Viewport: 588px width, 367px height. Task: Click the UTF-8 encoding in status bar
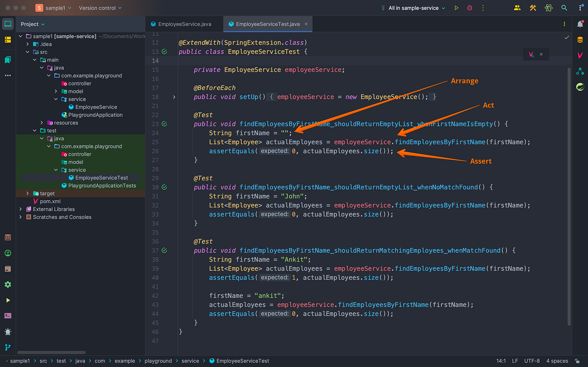click(x=532, y=361)
